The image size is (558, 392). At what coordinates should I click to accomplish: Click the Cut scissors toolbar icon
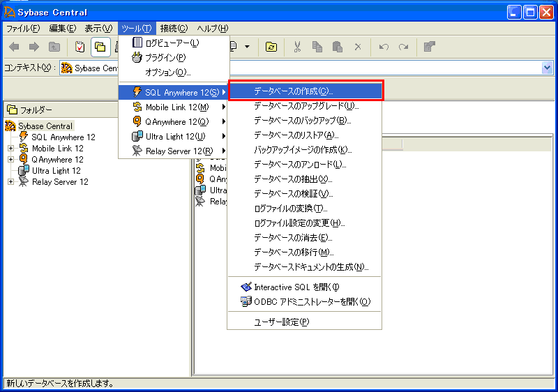click(x=297, y=47)
